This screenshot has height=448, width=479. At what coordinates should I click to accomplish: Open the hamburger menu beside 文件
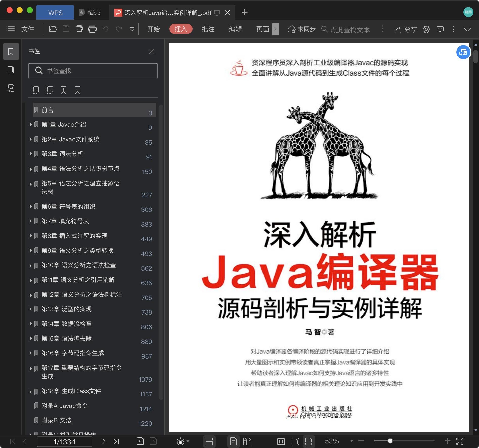pos(11,29)
